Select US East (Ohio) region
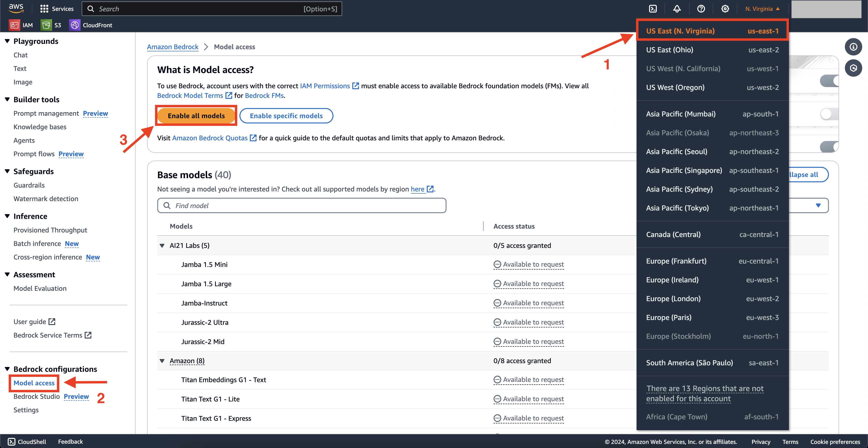Viewport: 868px width, 448px height. [712, 50]
